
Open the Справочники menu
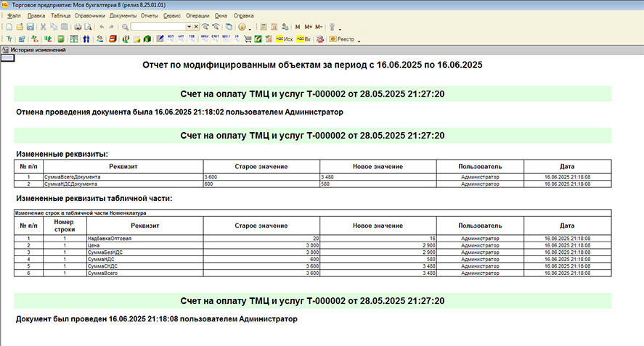pyautogui.click(x=90, y=15)
